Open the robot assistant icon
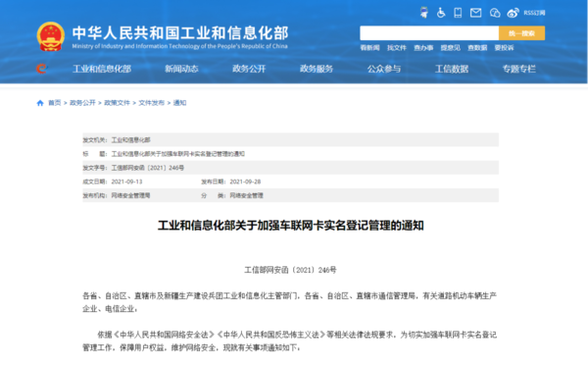588x366 pixels. pos(424,13)
